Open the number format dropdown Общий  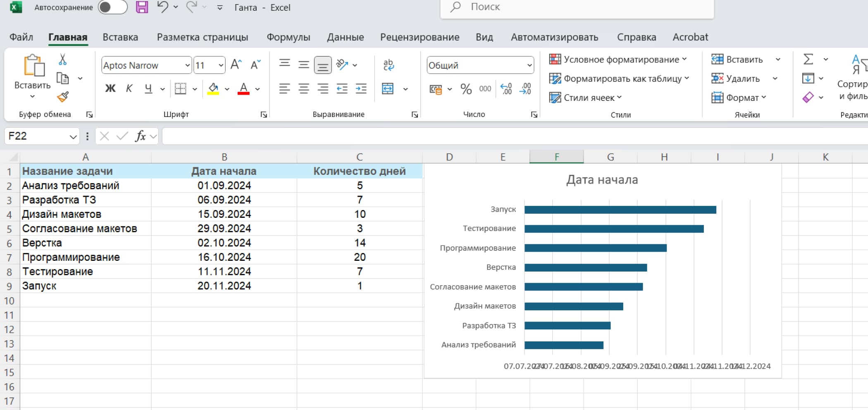529,65
